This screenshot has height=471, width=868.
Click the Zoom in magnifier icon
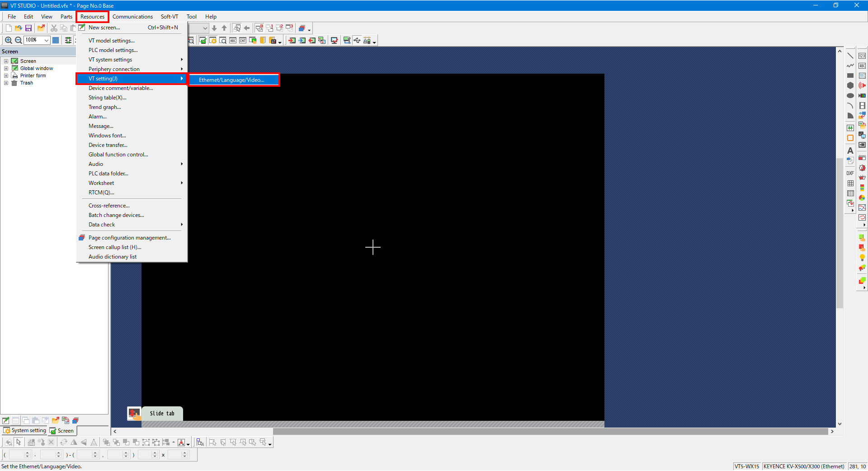pos(8,40)
